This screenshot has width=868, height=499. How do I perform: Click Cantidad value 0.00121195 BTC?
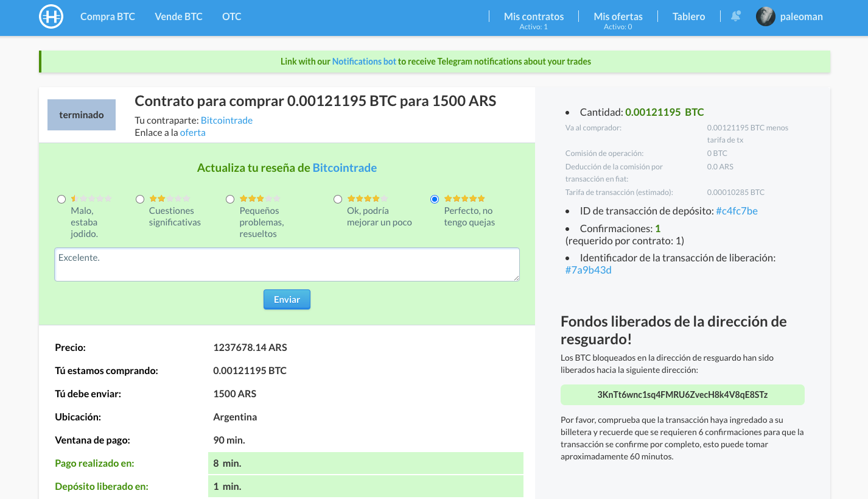click(665, 113)
